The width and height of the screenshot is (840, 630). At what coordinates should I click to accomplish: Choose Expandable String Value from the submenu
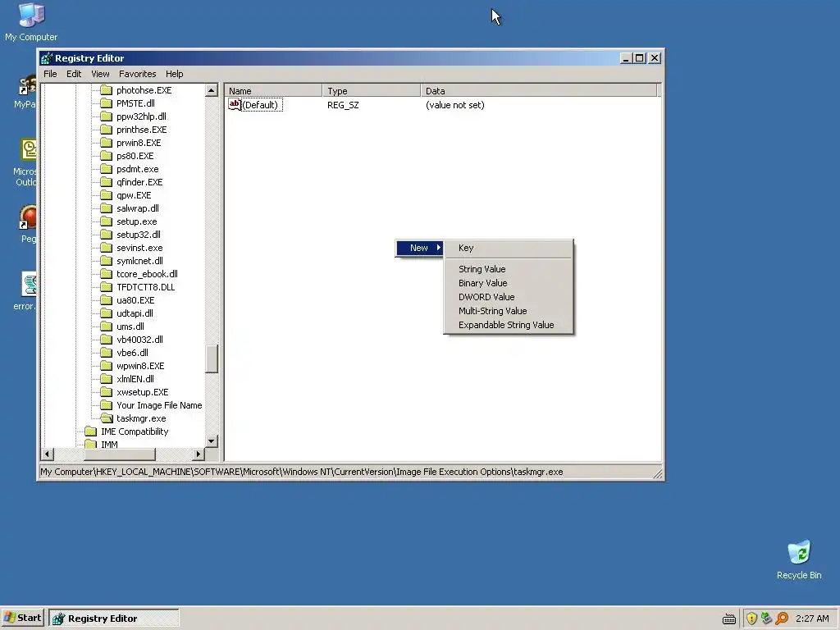coord(509,325)
